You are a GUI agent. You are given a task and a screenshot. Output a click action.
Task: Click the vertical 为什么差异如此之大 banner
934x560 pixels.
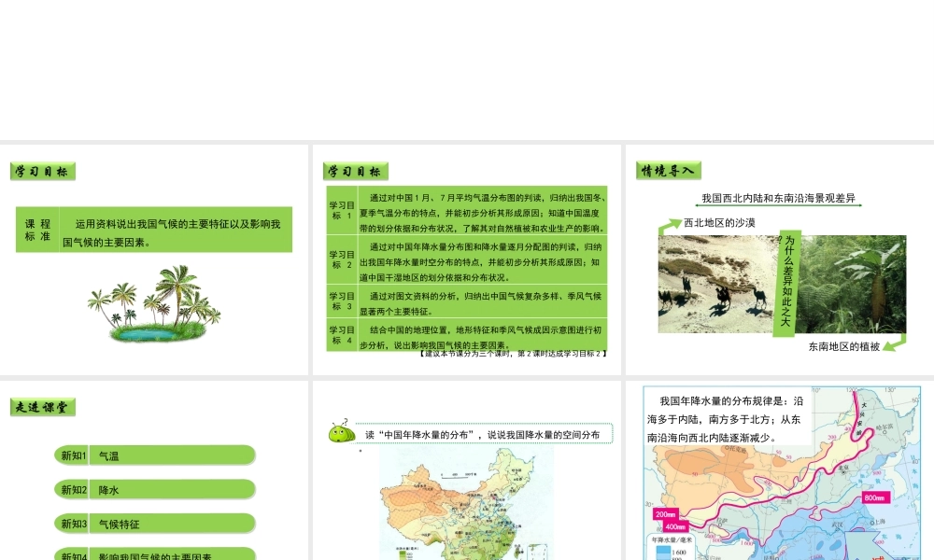click(x=786, y=283)
